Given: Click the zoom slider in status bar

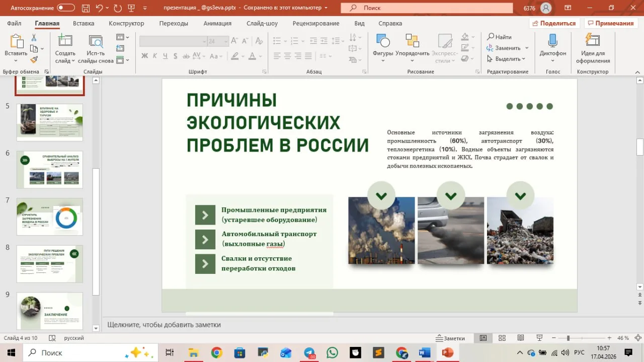Looking at the screenshot, I should click(581, 338).
